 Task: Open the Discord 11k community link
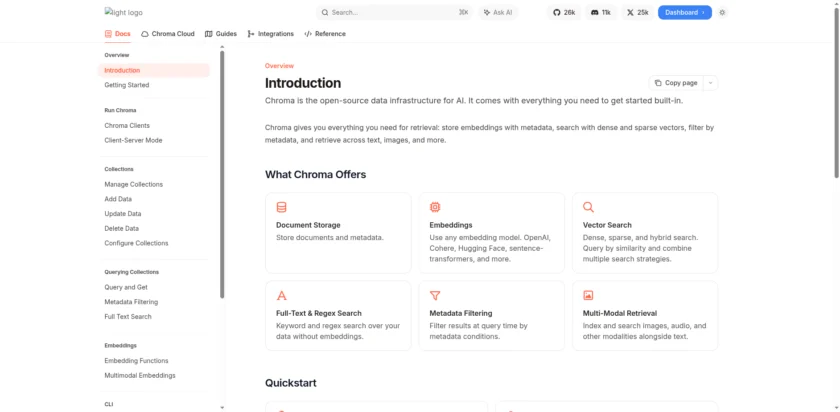pyautogui.click(x=600, y=13)
